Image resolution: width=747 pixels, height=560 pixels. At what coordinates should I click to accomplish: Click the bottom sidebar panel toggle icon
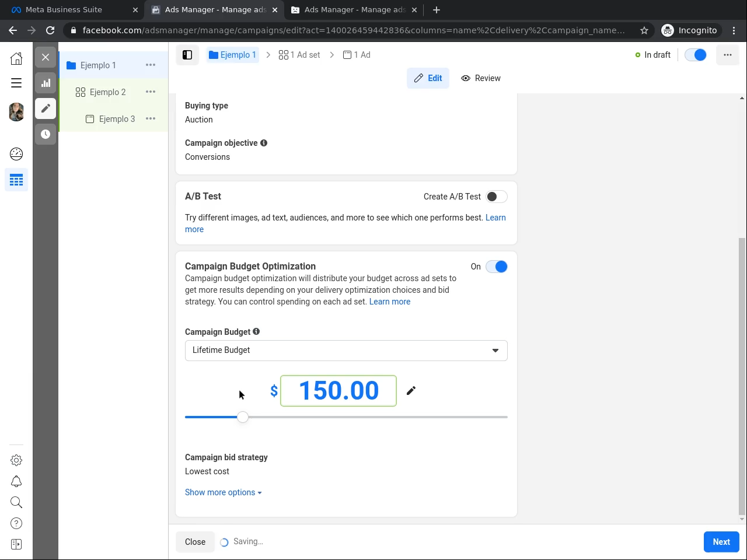tap(16, 544)
